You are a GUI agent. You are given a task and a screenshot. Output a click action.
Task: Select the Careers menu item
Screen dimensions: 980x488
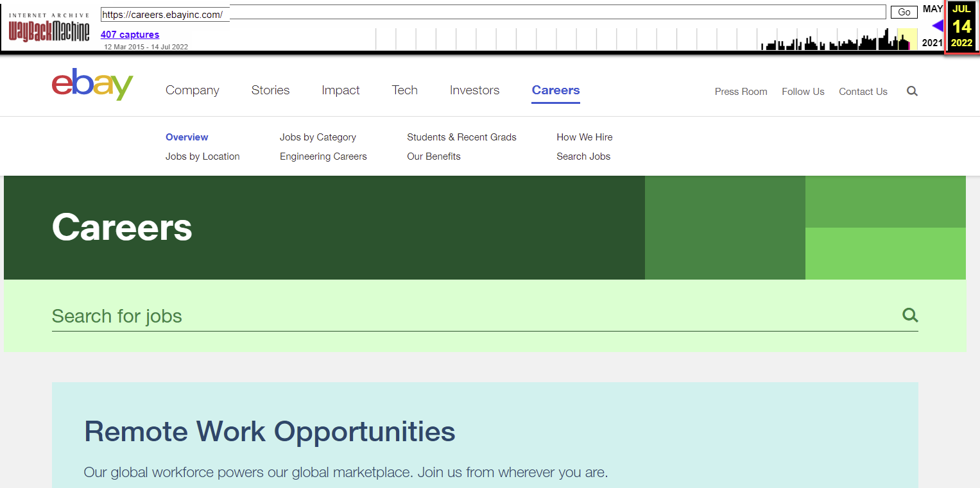556,90
